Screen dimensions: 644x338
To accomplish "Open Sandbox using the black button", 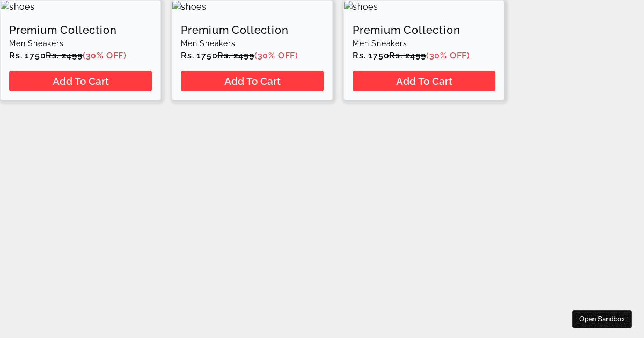I will point(602,319).
